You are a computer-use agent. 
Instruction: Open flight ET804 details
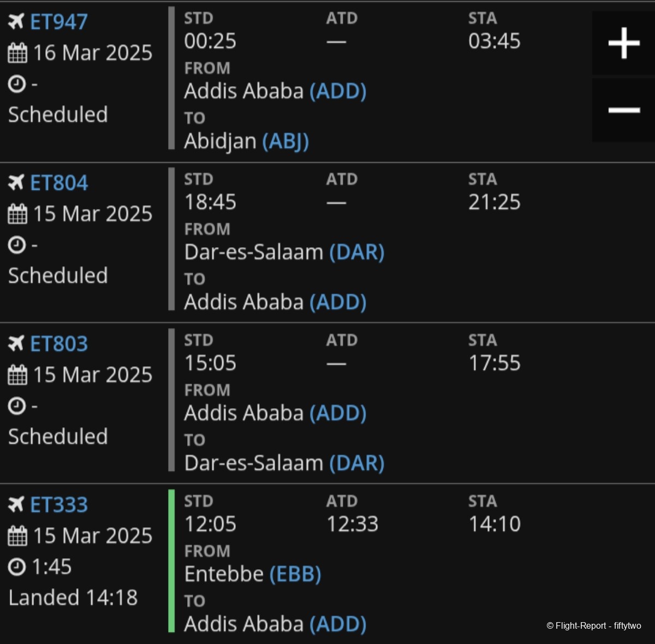tap(59, 183)
